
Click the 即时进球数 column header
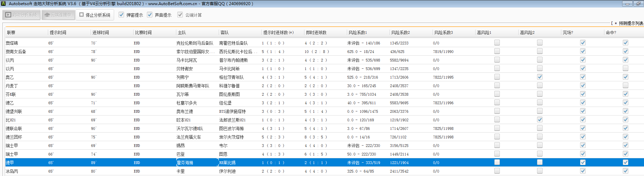[x=316, y=32]
